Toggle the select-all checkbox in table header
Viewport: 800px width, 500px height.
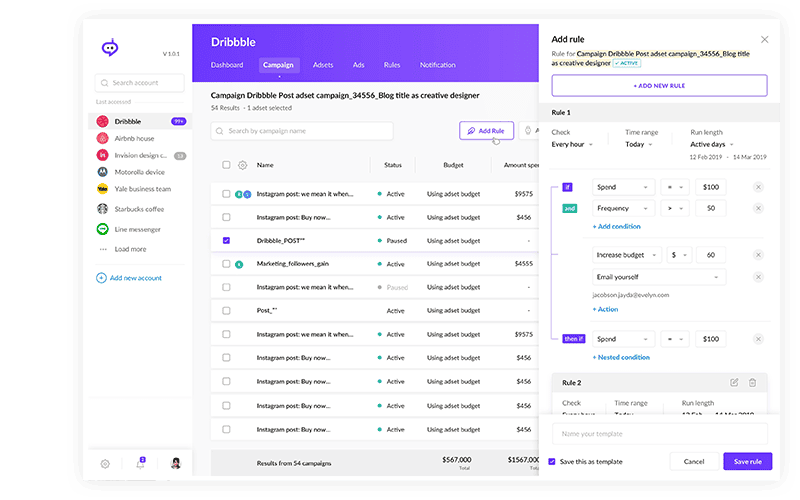(x=226, y=165)
